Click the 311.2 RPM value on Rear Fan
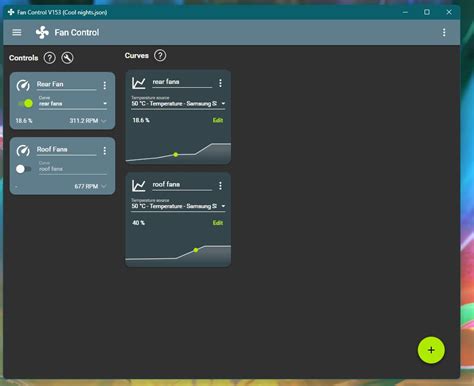Screen dimensions: 474x386 coord(84,121)
